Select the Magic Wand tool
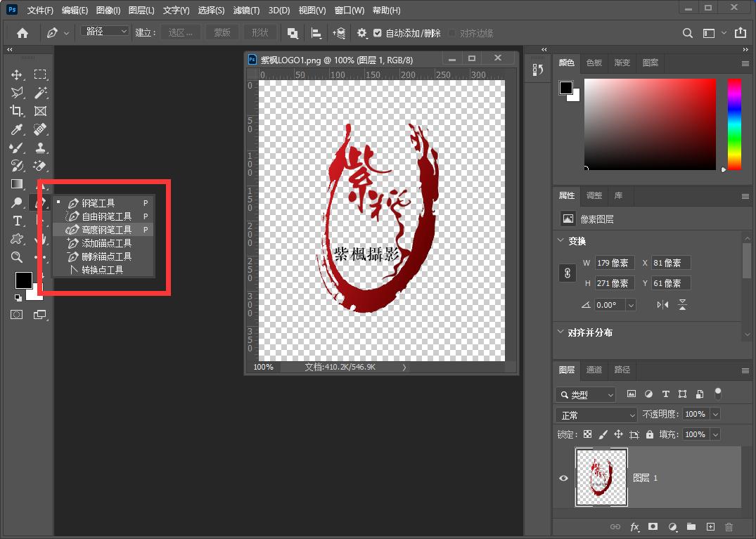 41,93
